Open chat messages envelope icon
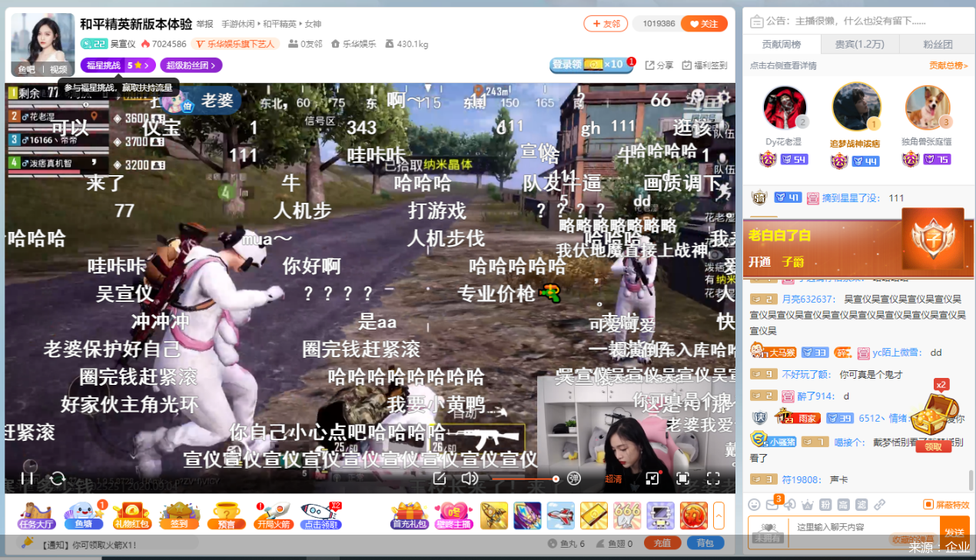 [x=772, y=505]
